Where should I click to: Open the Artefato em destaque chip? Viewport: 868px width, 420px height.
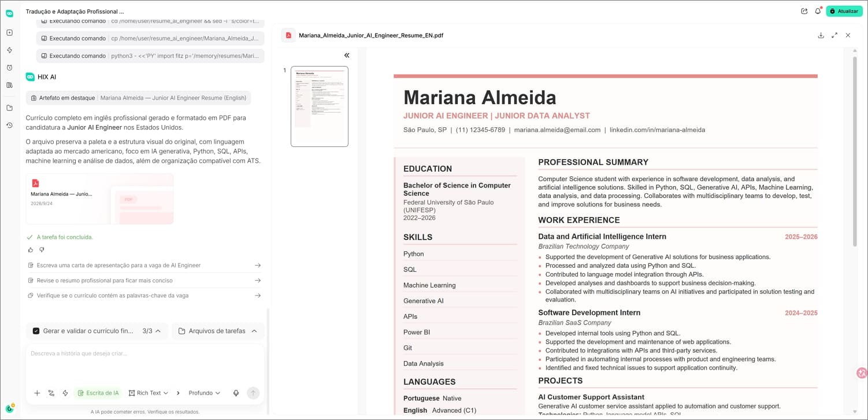[x=139, y=98]
